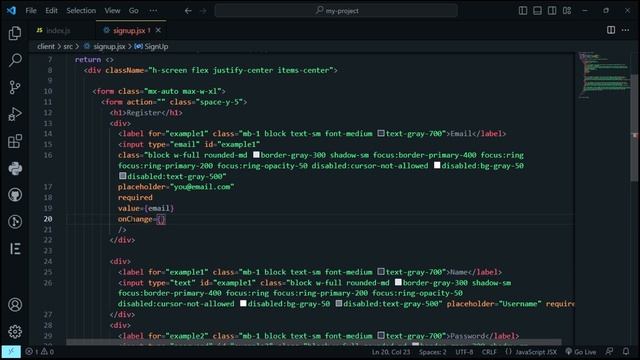
Task: Click the Register heading text on line 12
Action: pyautogui.click(x=143, y=113)
